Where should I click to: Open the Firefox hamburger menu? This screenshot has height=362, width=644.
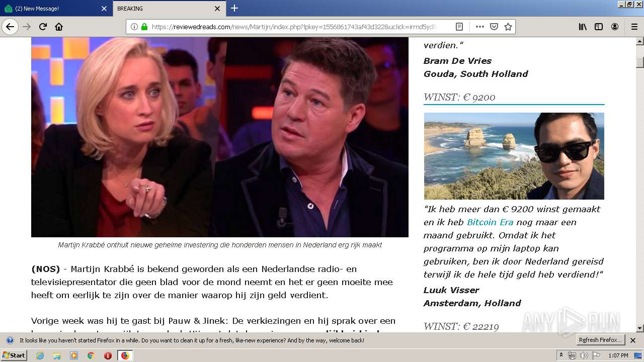tap(634, 27)
